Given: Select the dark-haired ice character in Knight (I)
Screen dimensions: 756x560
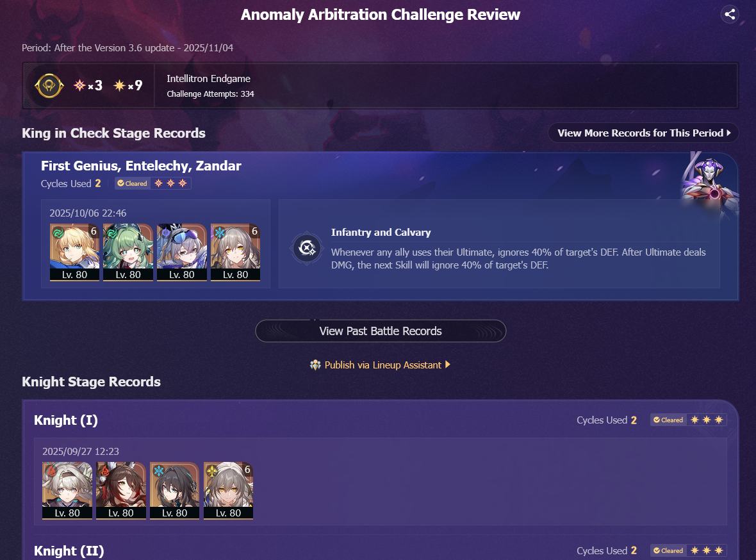Looking at the screenshot, I should 174,491.
